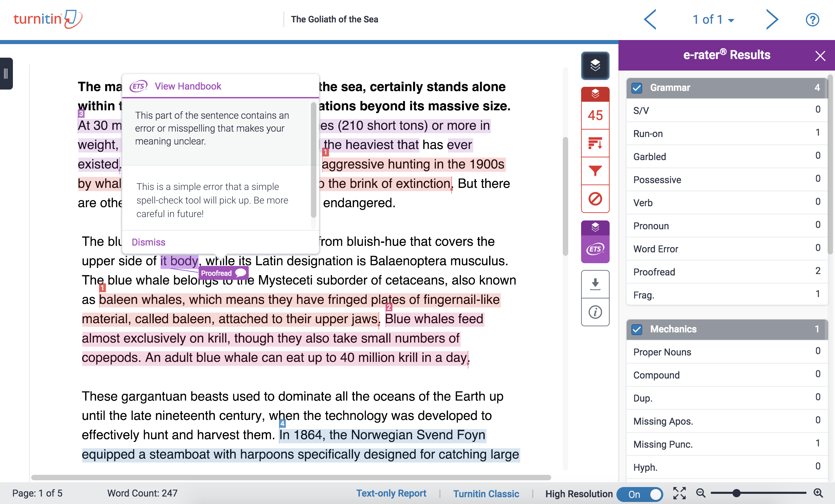Open submission info icon
This screenshot has height=504, width=835.
[x=595, y=312]
